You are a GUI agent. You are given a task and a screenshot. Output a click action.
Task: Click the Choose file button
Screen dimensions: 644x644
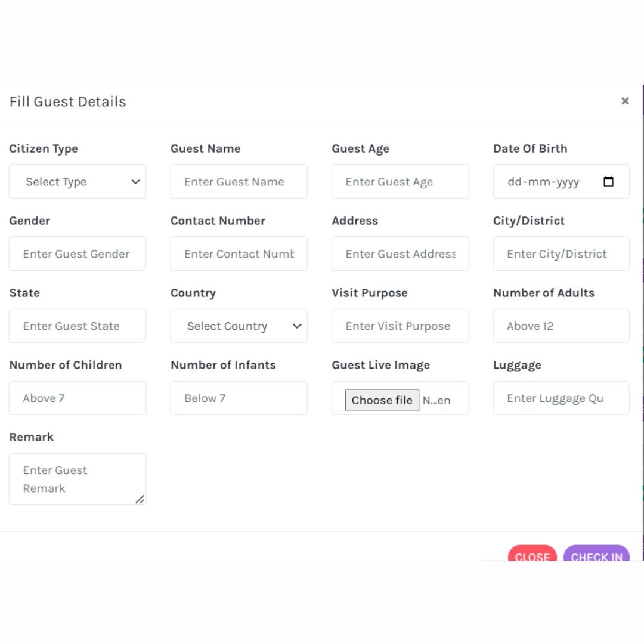tap(382, 400)
